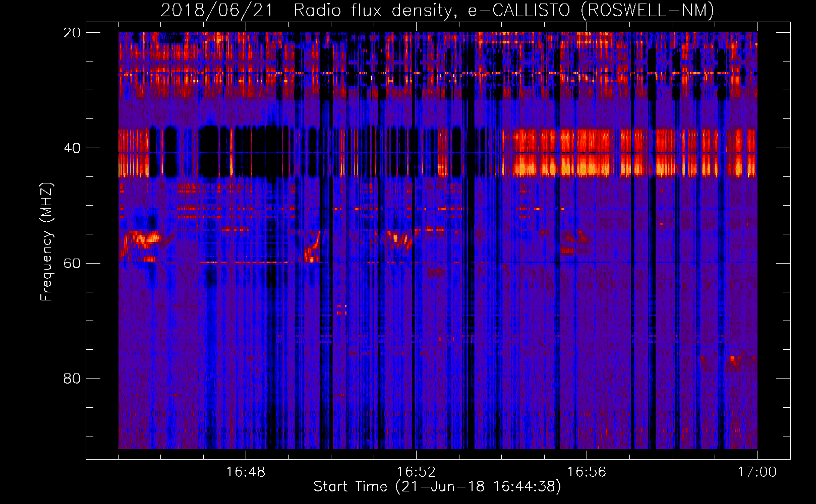Click the 16:48 time tick label

click(x=246, y=472)
